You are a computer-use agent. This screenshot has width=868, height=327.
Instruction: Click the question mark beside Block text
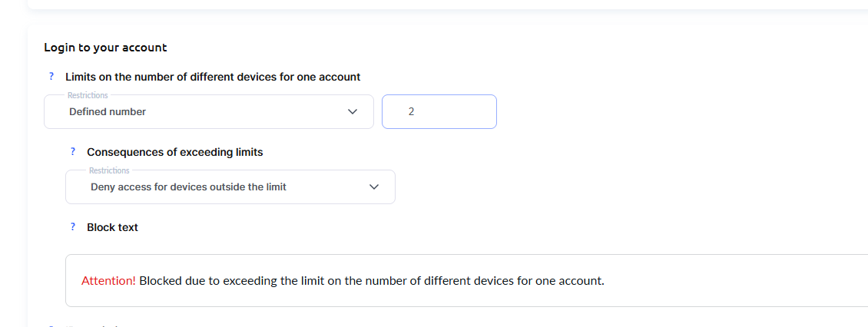pyautogui.click(x=73, y=227)
